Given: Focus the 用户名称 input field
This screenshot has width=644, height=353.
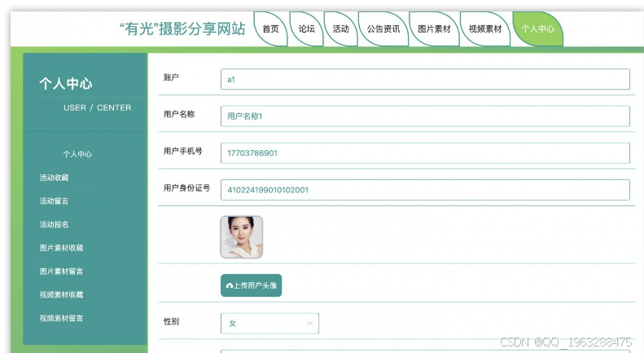Looking at the screenshot, I should [425, 116].
